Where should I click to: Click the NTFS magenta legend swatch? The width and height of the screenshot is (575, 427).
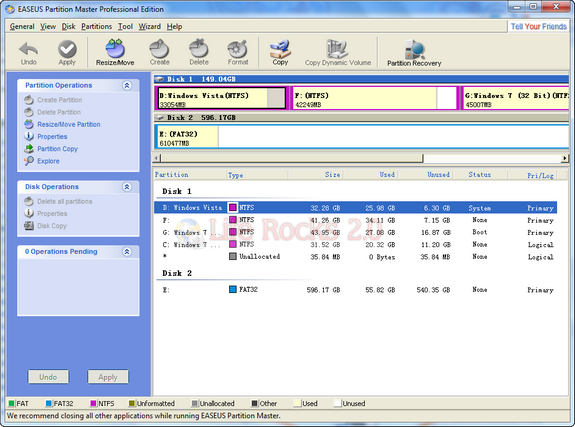pyautogui.click(x=94, y=404)
